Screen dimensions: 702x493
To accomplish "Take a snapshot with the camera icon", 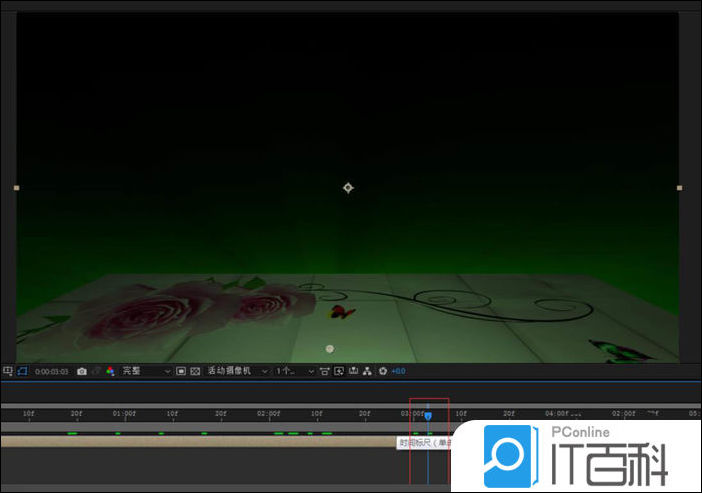I will click(81, 371).
